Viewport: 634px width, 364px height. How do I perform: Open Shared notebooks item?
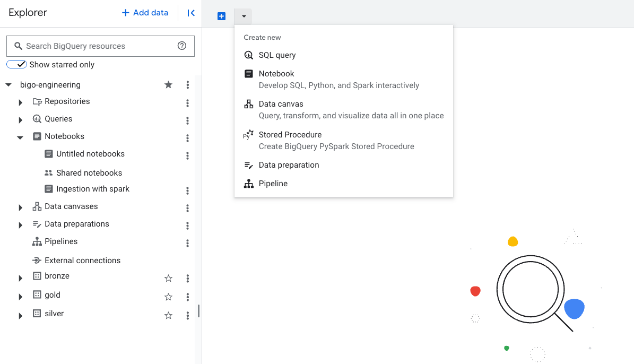(x=89, y=172)
